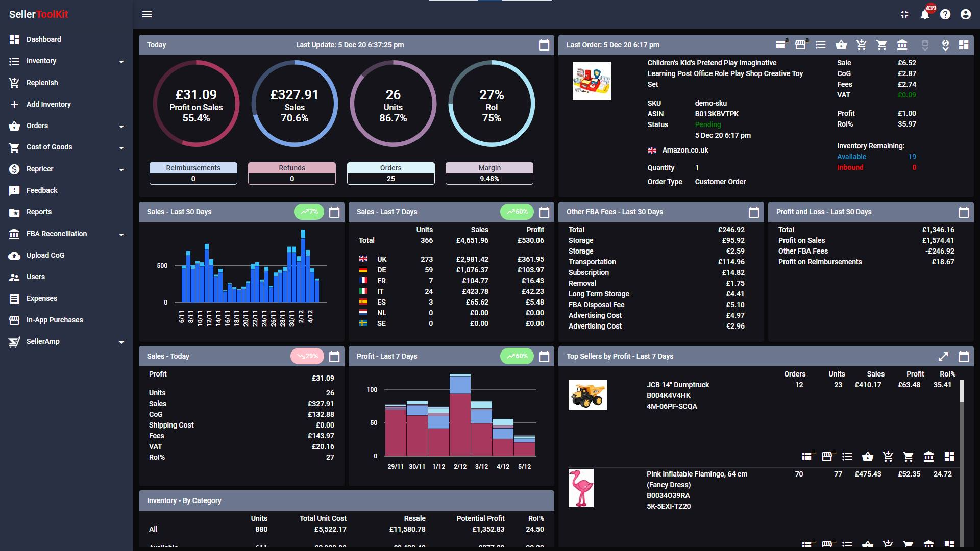Open the Reports page from the sidebar
The width and height of the screenshot is (980, 551).
(x=39, y=212)
